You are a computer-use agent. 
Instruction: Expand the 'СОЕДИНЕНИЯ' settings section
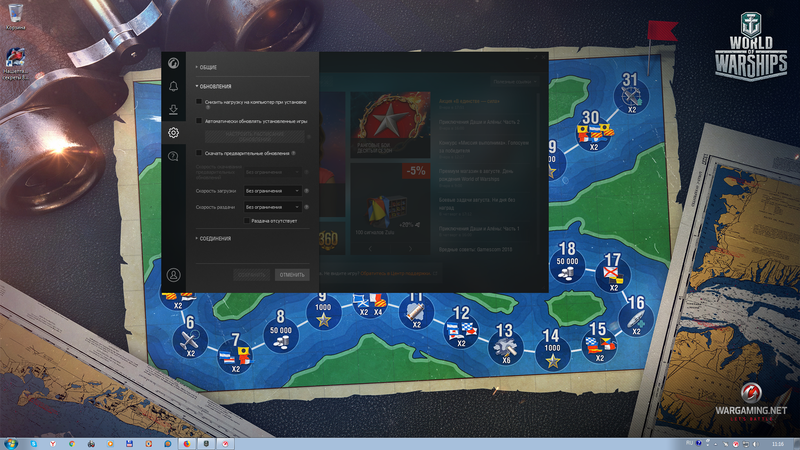[213, 238]
